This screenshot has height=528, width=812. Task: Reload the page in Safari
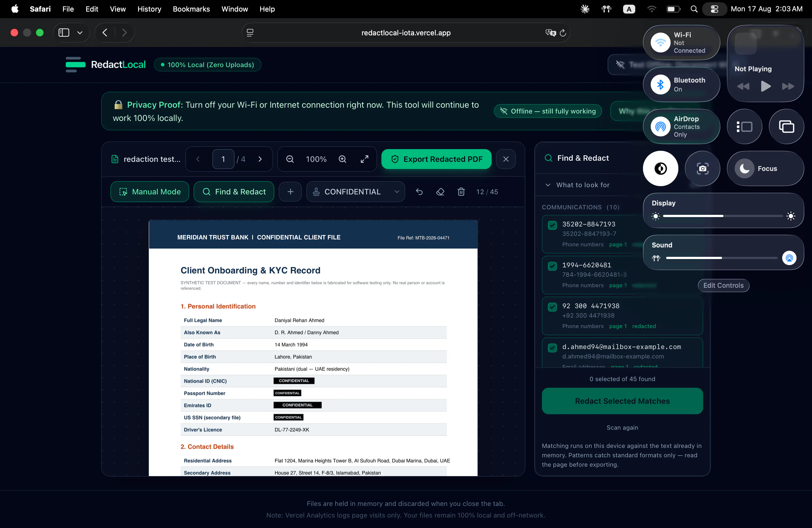pos(563,33)
